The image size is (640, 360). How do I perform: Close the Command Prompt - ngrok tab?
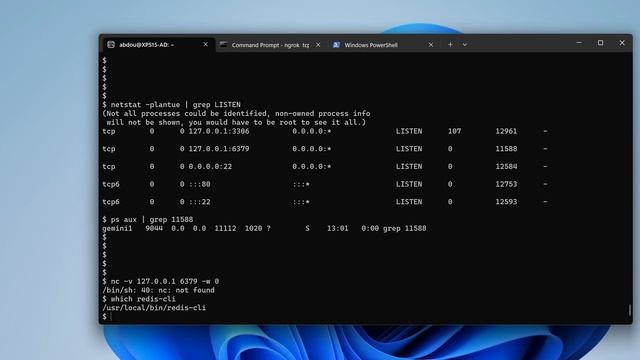[318, 45]
